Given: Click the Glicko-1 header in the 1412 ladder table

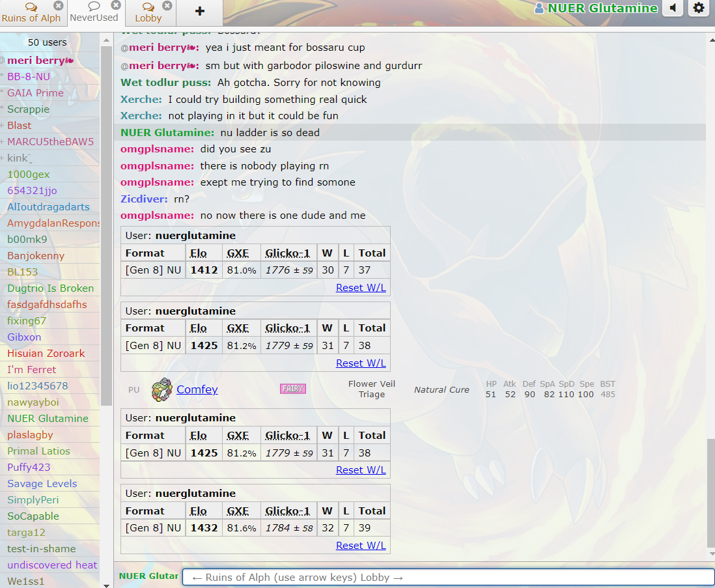Looking at the screenshot, I should (288, 253).
